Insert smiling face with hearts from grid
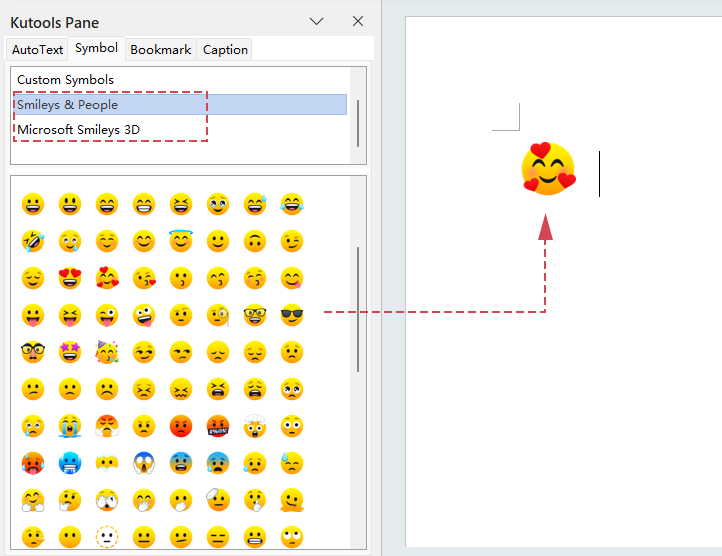 pyautogui.click(x=107, y=278)
